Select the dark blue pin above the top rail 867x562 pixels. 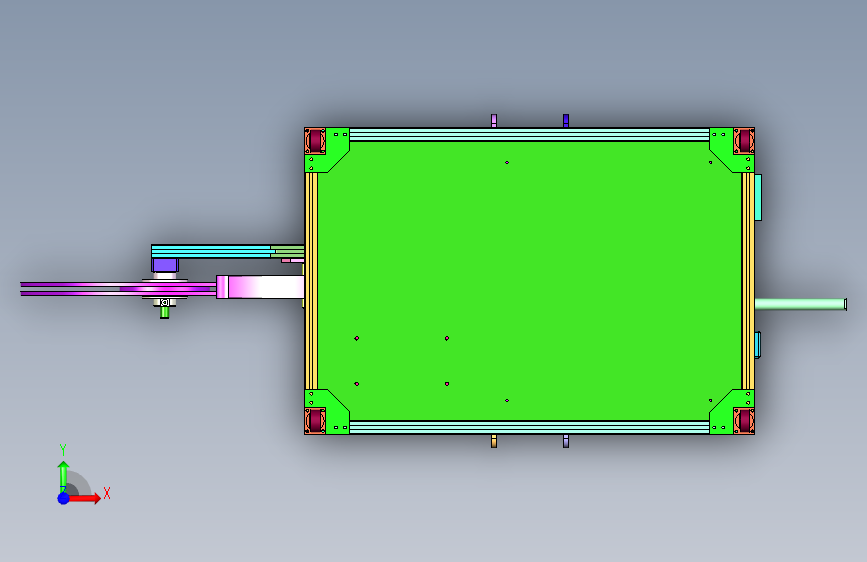pyautogui.click(x=566, y=121)
